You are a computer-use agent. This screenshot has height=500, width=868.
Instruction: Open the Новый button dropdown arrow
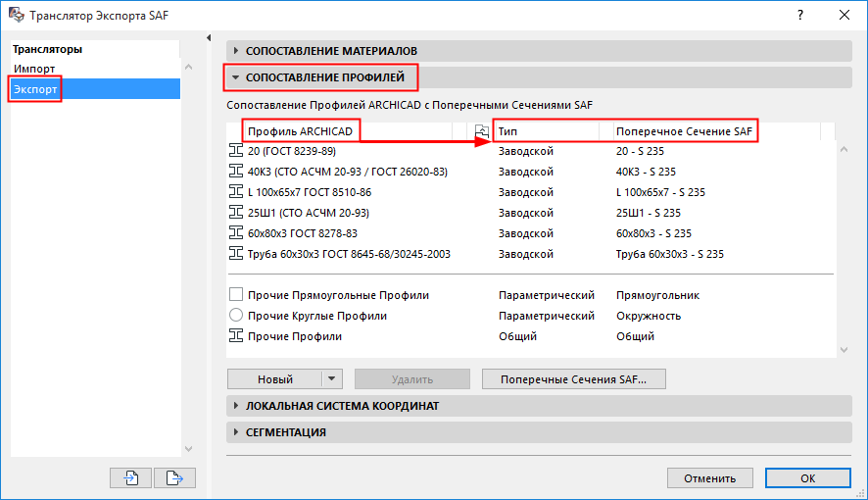coord(332,379)
